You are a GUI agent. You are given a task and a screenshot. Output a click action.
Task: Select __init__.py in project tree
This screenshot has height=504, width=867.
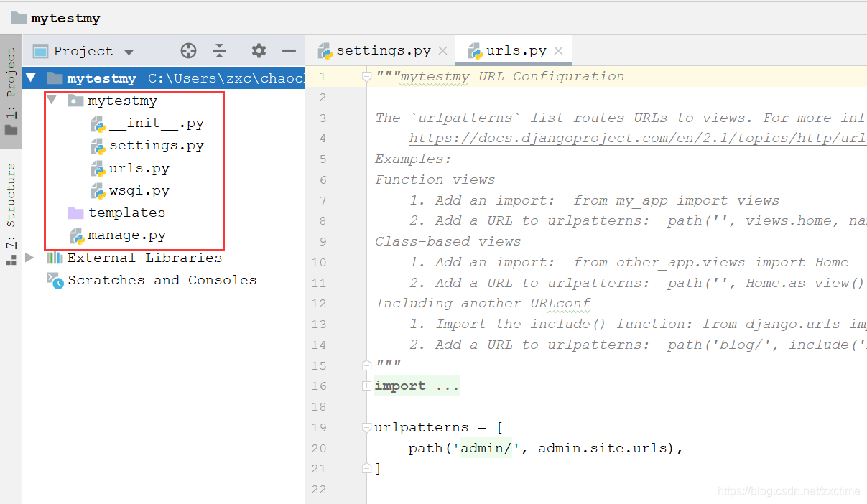(x=157, y=123)
